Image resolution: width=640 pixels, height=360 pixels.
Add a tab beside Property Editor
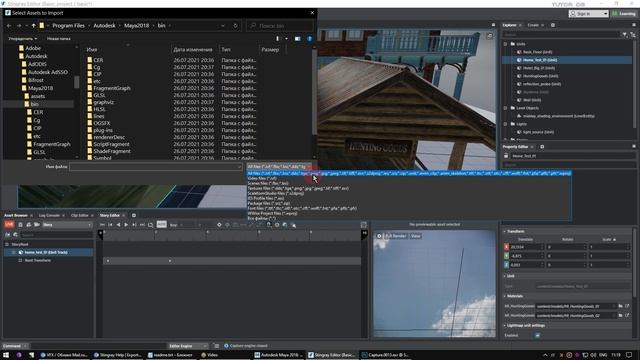tap(542, 147)
